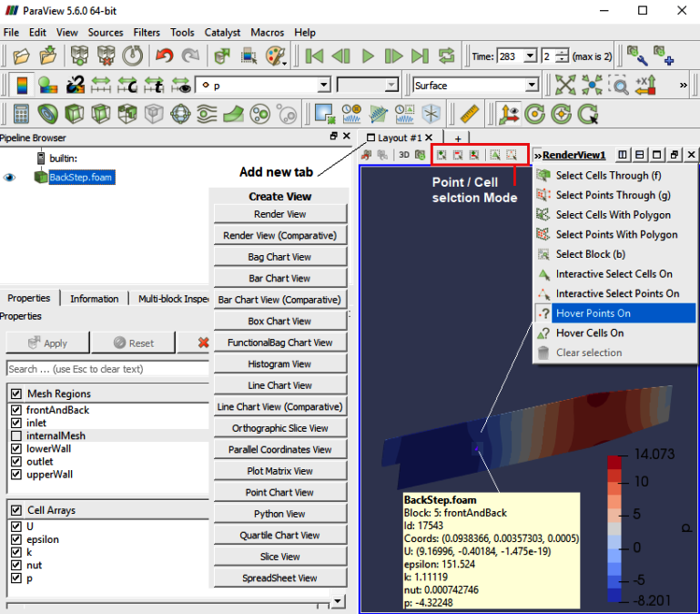Uncheck upperWall mesh region
The image size is (700, 614).
16,474
